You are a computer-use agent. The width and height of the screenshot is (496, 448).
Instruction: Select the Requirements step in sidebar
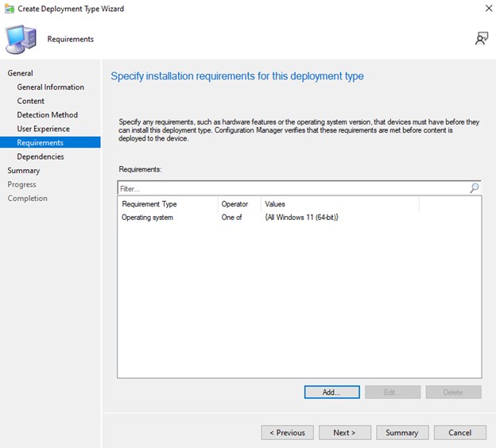pos(41,143)
